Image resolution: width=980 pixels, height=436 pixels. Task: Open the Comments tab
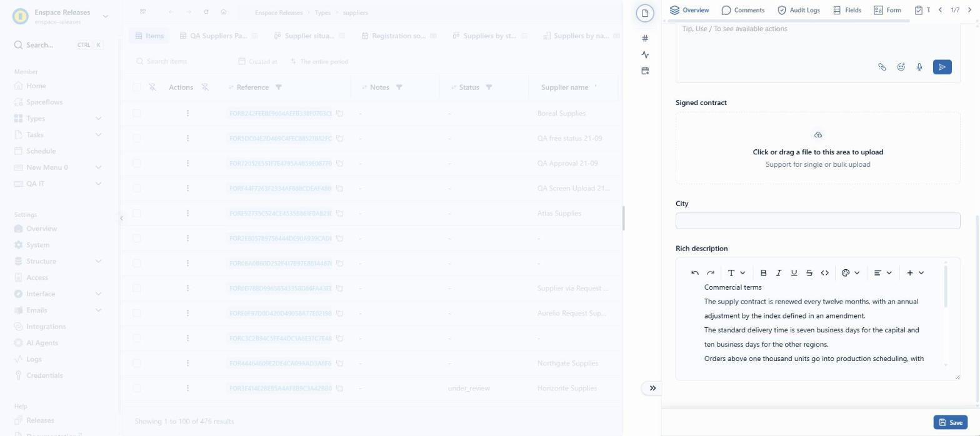pos(742,11)
